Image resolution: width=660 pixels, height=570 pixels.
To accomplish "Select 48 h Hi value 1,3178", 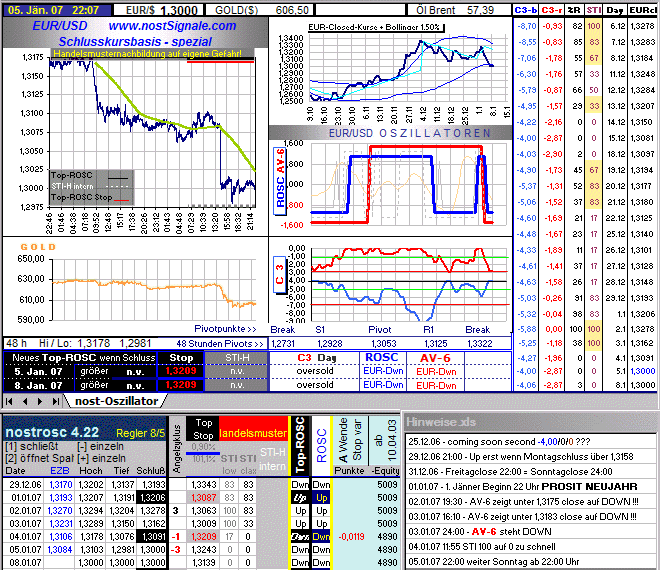I will pos(93,344).
